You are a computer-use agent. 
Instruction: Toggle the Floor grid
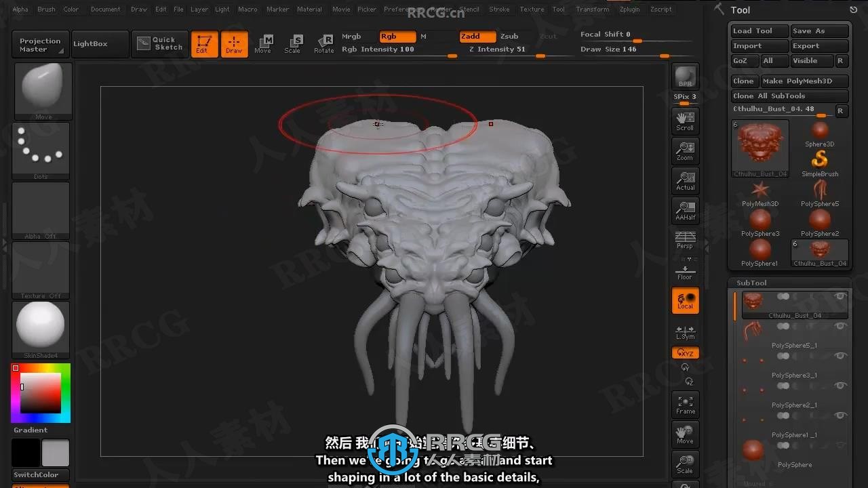coord(685,269)
